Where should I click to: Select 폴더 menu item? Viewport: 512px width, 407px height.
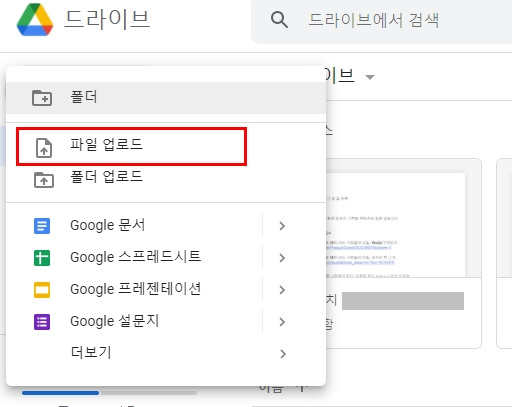[x=166, y=98]
